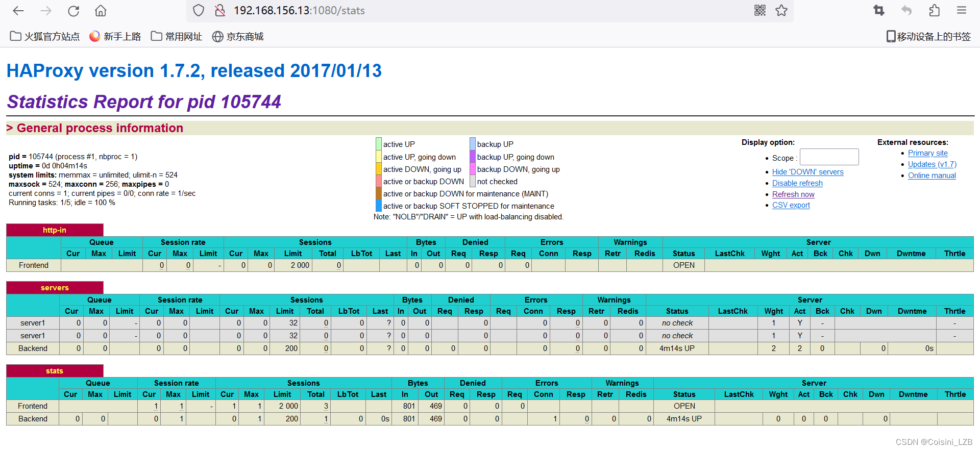Open the Primary site link
This screenshot has height=451, width=980.
tap(927, 153)
